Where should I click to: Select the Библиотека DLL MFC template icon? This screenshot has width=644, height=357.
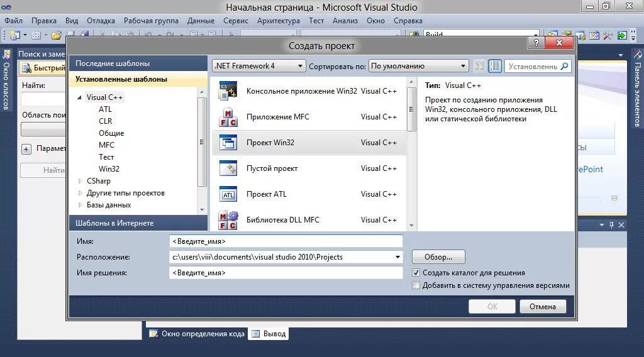pyautogui.click(x=228, y=220)
